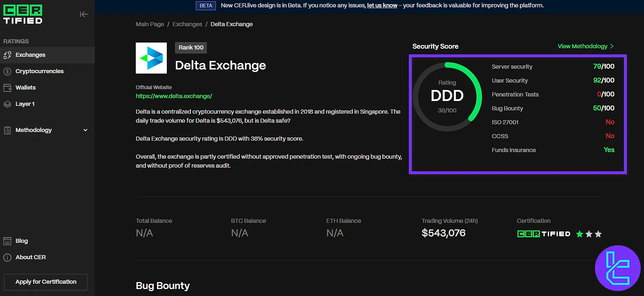Open Exchanges in the sidebar menu

click(x=47, y=55)
